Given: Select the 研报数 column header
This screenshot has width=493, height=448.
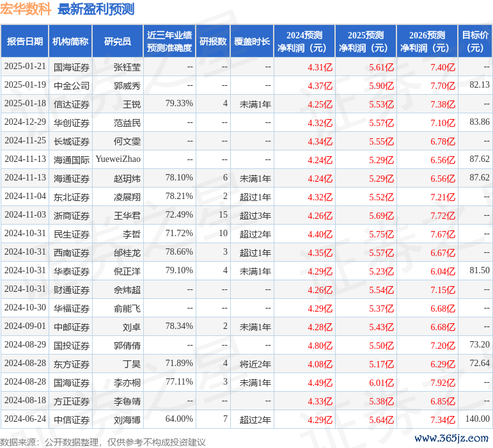Looking at the screenshot, I should [213, 41].
